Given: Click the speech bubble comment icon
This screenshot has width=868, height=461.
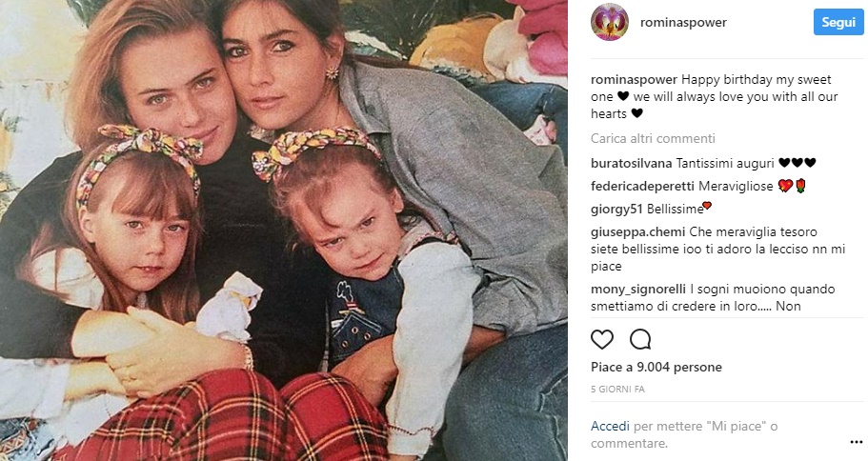Looking at the screenshot, I should point(640,339).
